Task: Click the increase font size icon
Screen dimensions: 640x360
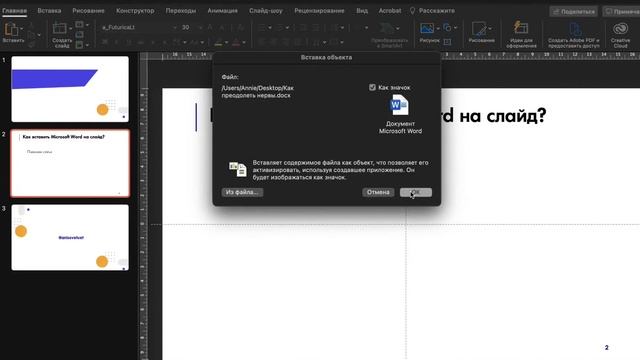Action: (210, 27)
